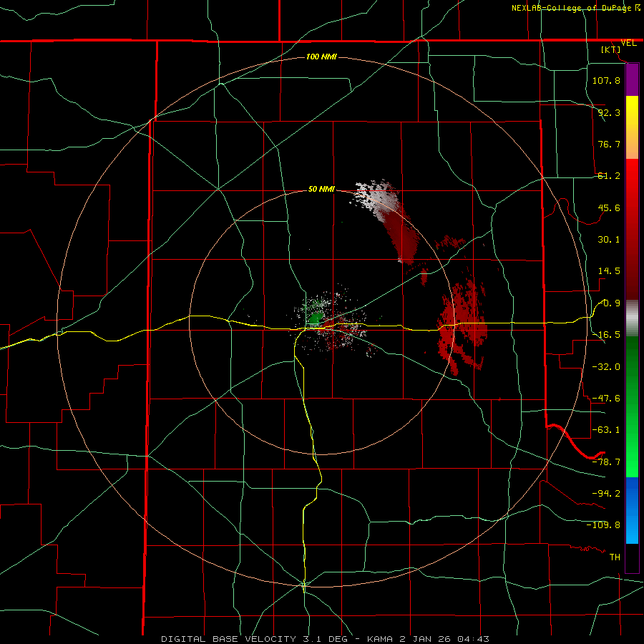Click the 61.2 velocity scale value

[x=609, y=176]
